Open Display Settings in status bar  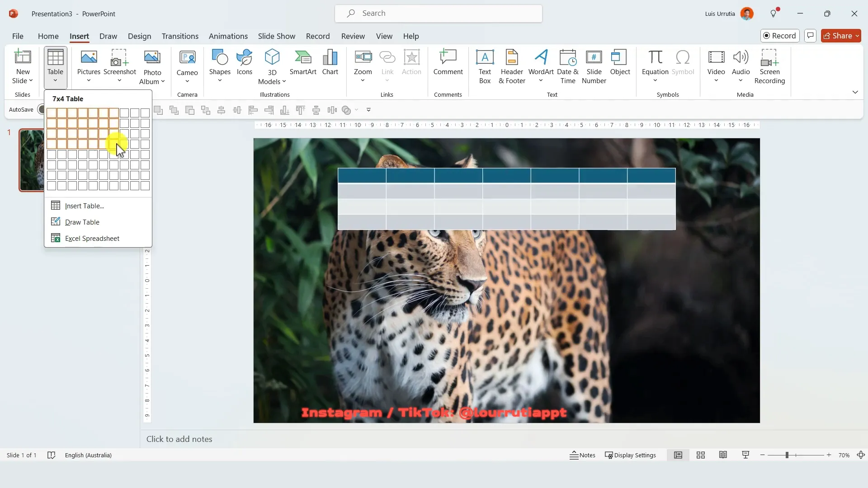[630, 455]
